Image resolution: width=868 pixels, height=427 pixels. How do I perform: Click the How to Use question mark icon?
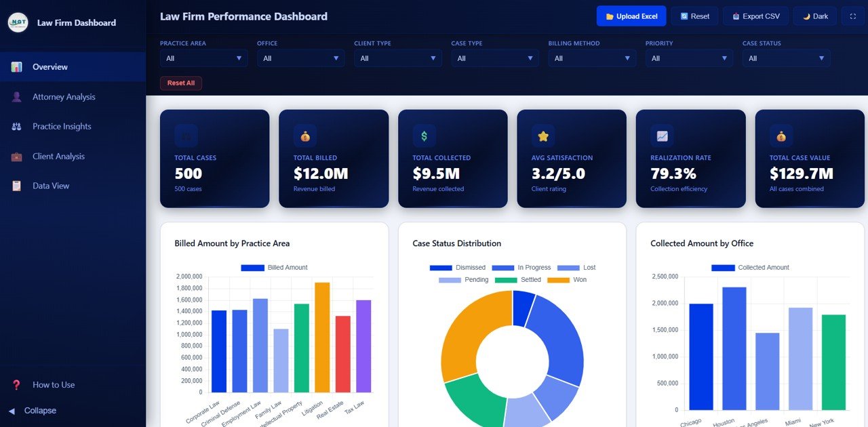[x=15, y=384]
